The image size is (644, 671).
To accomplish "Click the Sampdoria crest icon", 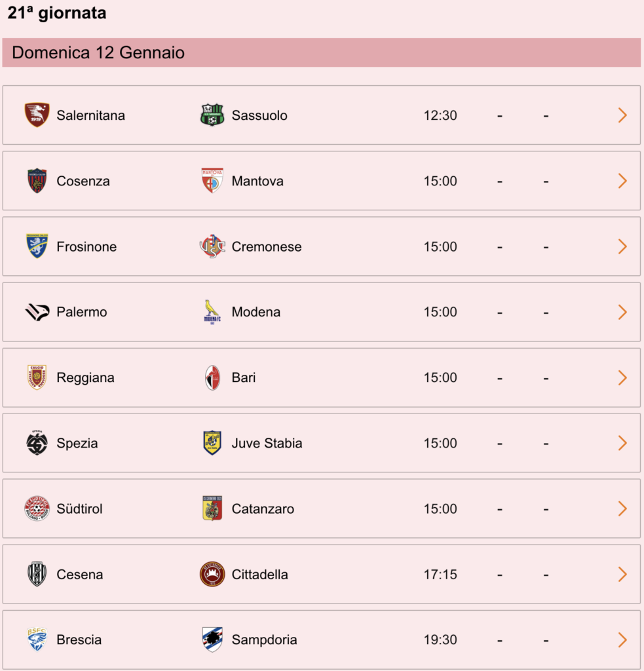I will (x=212, y=640).
